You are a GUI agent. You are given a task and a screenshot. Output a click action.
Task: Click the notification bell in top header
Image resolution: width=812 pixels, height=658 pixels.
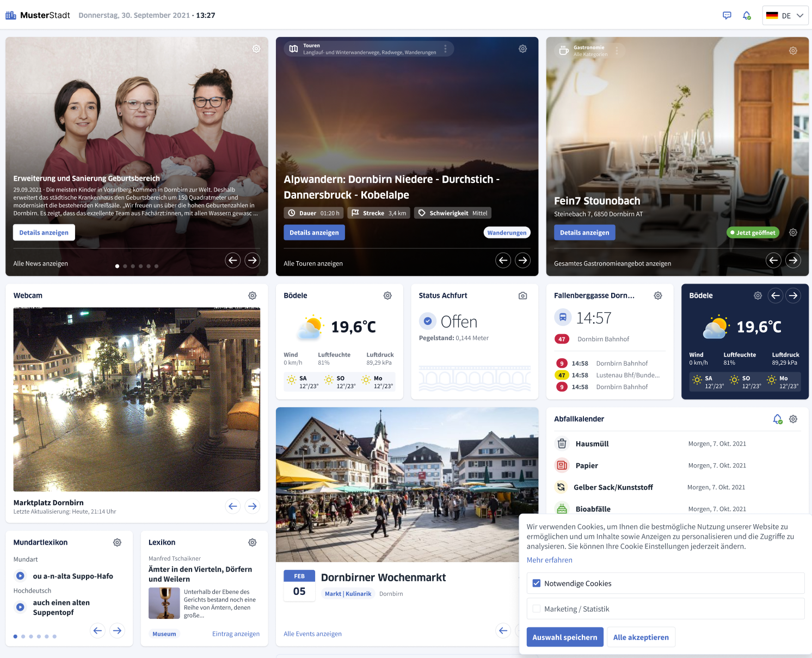[747, 15]
